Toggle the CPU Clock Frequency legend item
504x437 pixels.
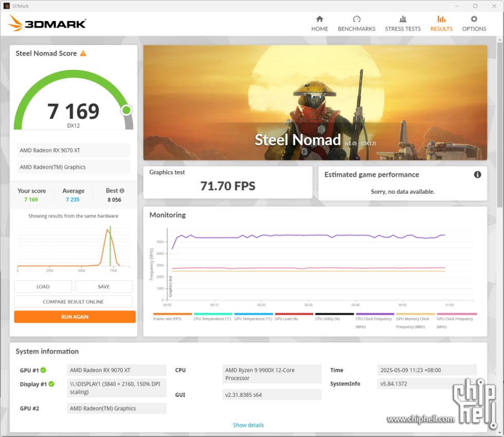coord(375,321)
